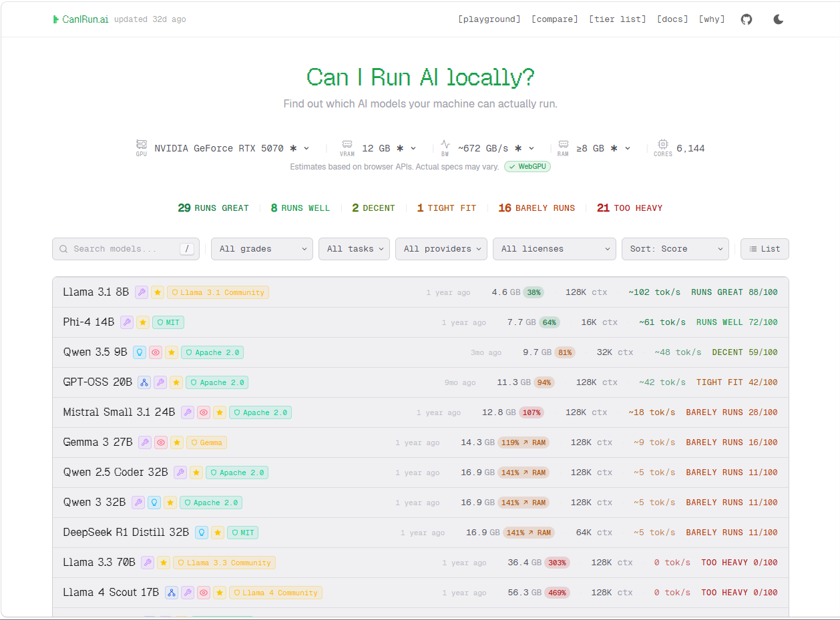Click the star badge on DeepSeek R1 Distill 32B
840x620 pixels.
[x=218, y=533]
